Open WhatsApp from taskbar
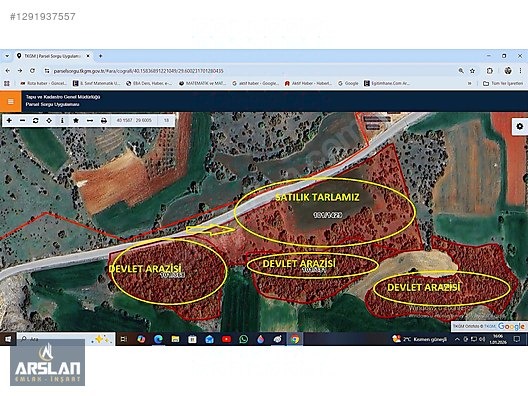 click(243, 339)
